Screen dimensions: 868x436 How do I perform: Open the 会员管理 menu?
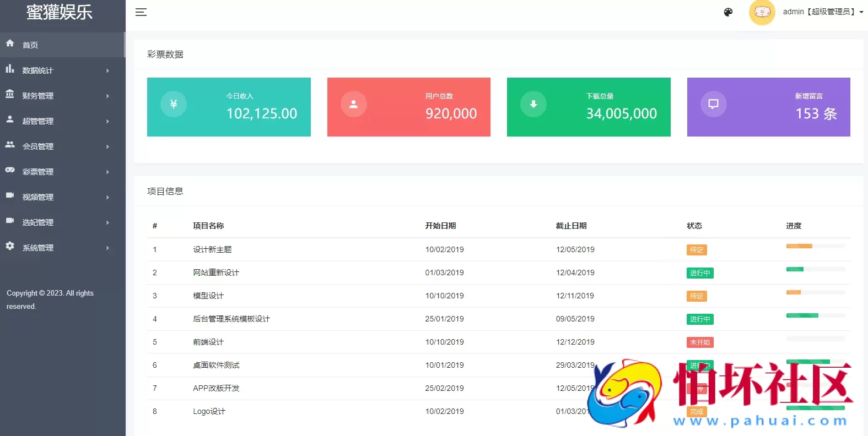click(62, 146)
